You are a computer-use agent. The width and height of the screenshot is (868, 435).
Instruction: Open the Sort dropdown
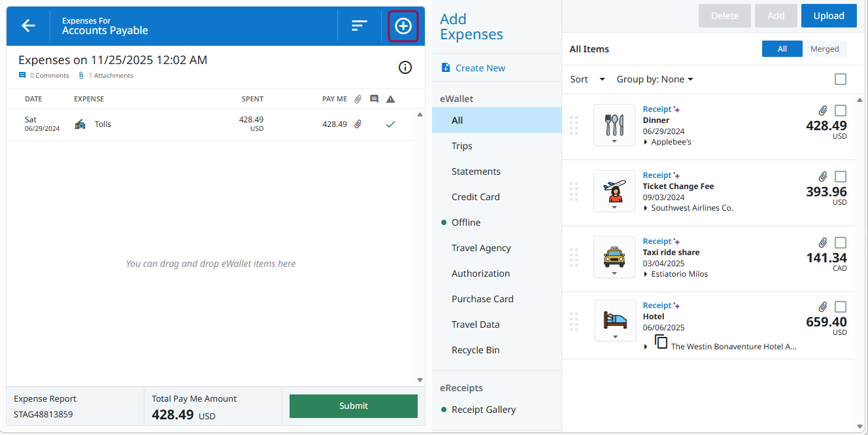point(586,79)
